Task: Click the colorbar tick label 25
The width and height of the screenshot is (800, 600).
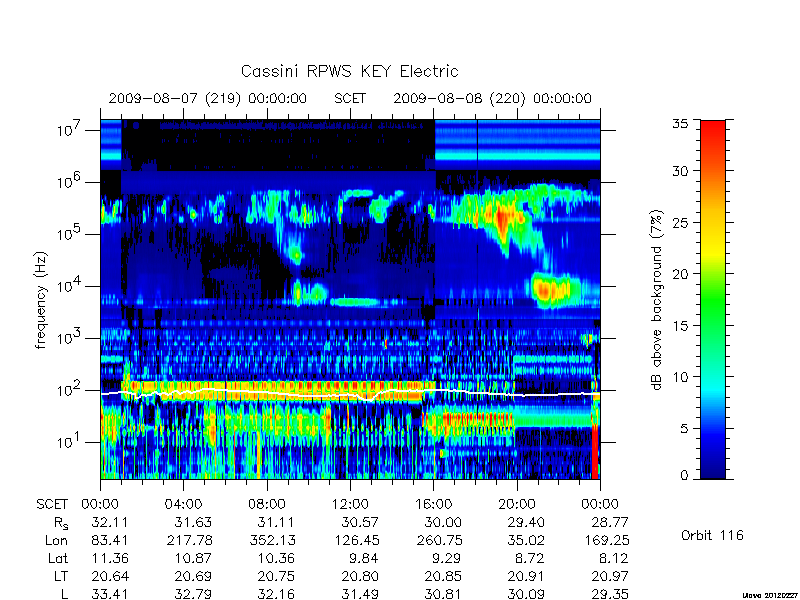Action: tap(680, 222)
